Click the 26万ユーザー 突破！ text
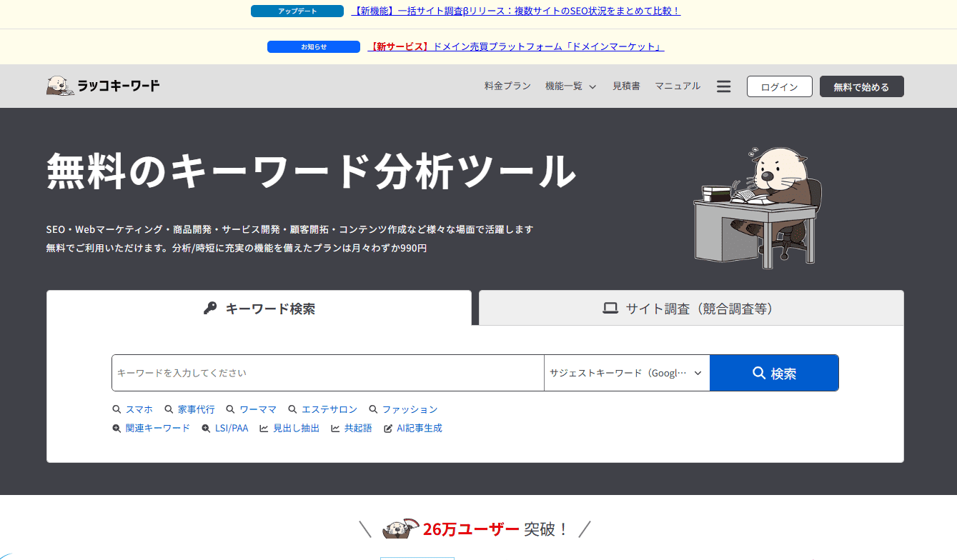Image resolution: width=957 pixels, height=560 pixels. click(495, 529)
